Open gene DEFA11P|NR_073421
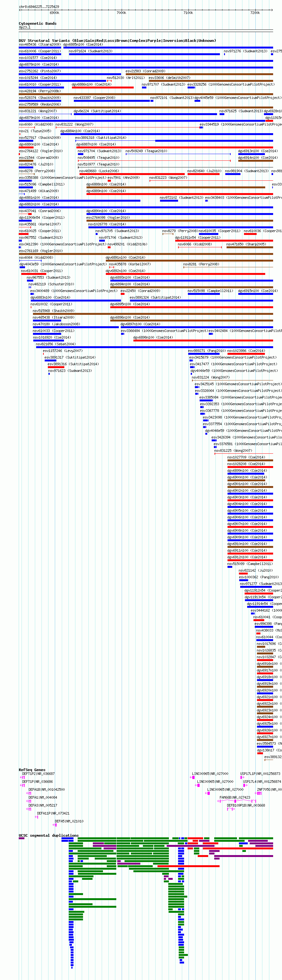This screenshot has width=282, height=980. coord(53,813)
